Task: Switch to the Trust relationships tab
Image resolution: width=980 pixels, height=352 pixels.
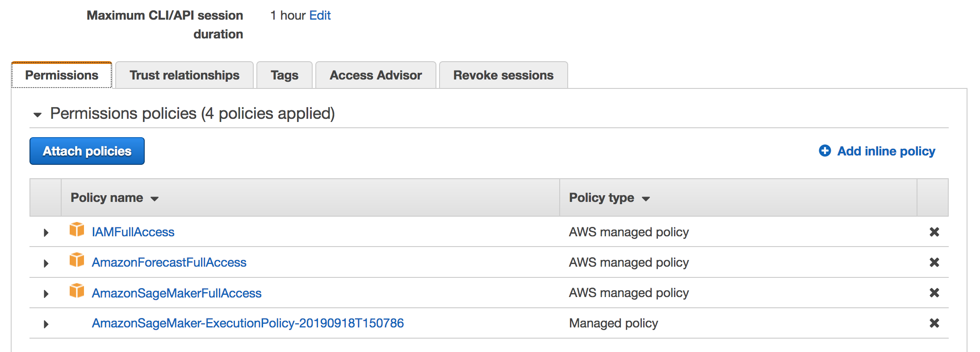Action: click(184, 75)
